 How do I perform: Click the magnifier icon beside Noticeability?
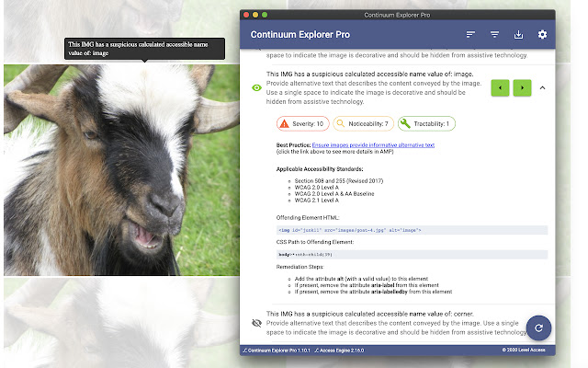340,123
